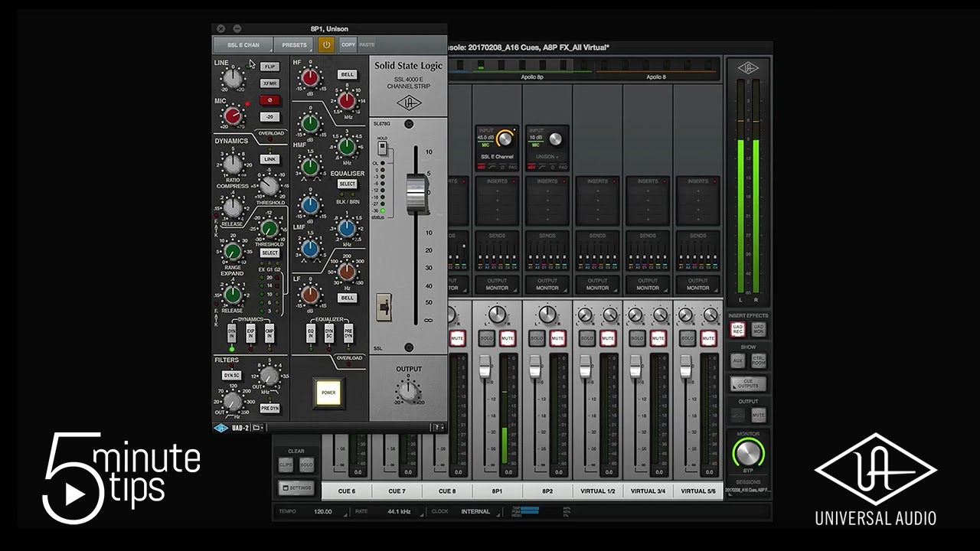The height and width of the screenshot is (551, 980).
Task: Open the folder icon in the plugin footer
Action: (x=258, y=428)
